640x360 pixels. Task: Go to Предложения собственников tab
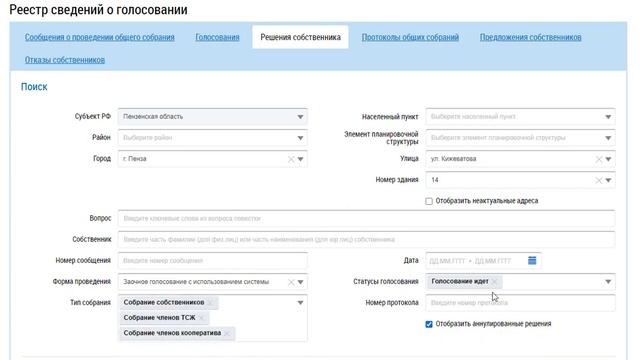pyautogui.click(x=531, y=37)
